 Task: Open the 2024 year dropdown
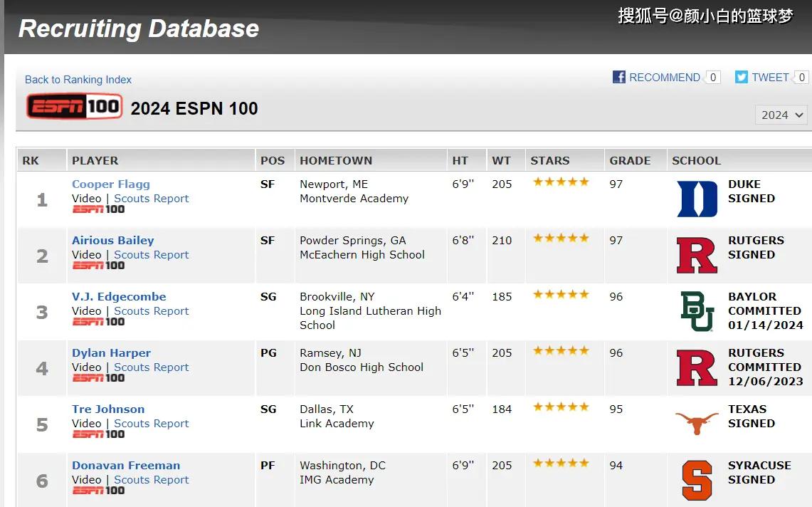pos(781,115)
